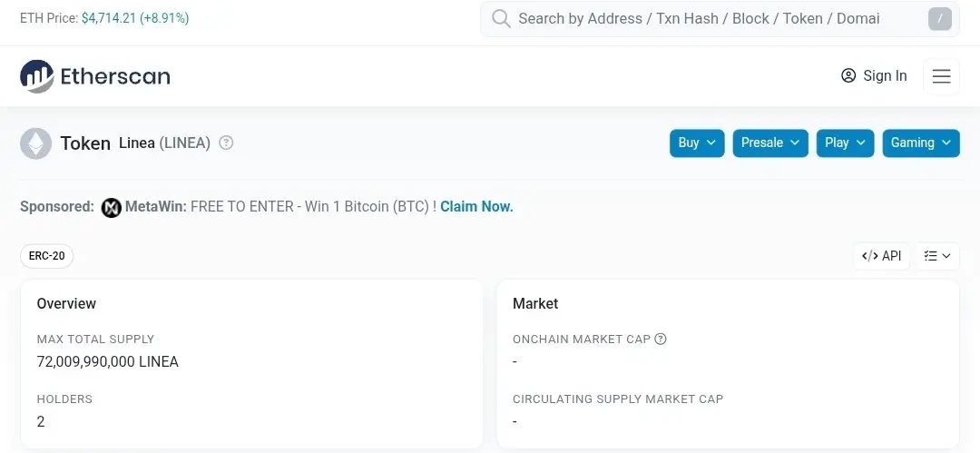Follow the Claim Now link
Image resolution: width=980 pixels, height=453 pixels.
[x=477, y=206]
